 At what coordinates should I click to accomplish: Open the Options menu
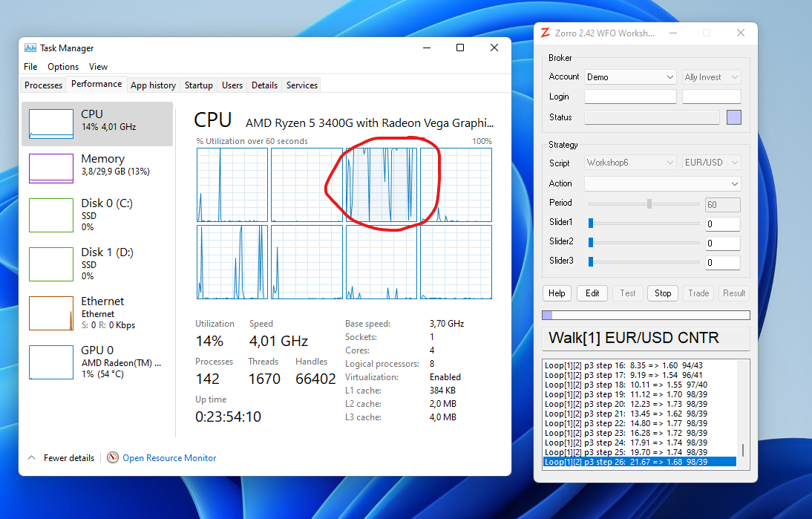(x=63, y=67)
